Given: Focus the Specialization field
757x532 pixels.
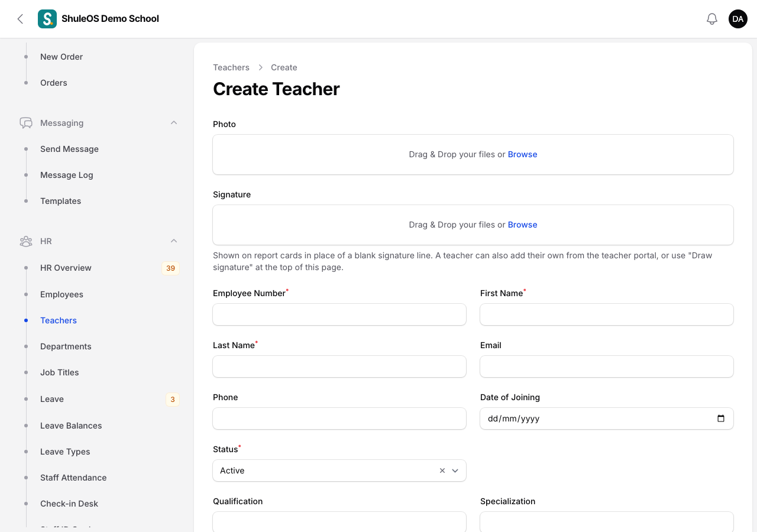Looking at the screenshot, I should click(x=607, y=522).
